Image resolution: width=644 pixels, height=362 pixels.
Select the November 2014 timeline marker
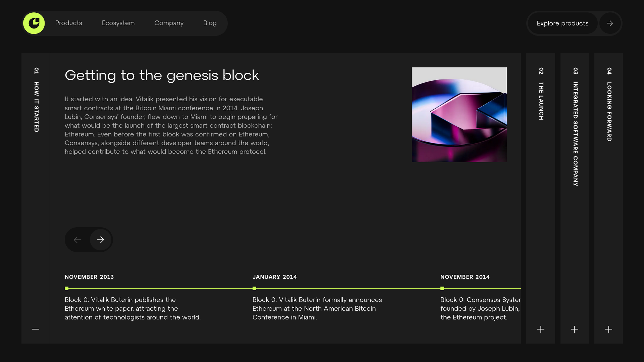442,288
